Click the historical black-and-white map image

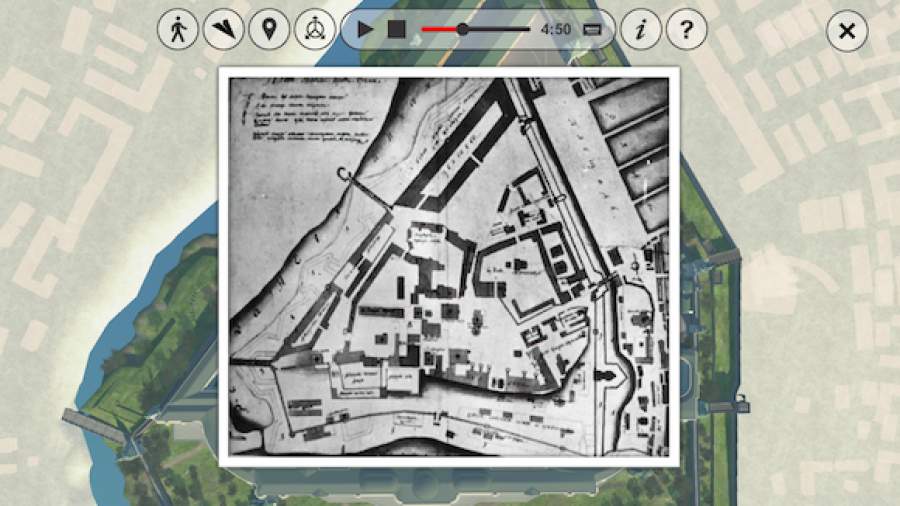449,267
